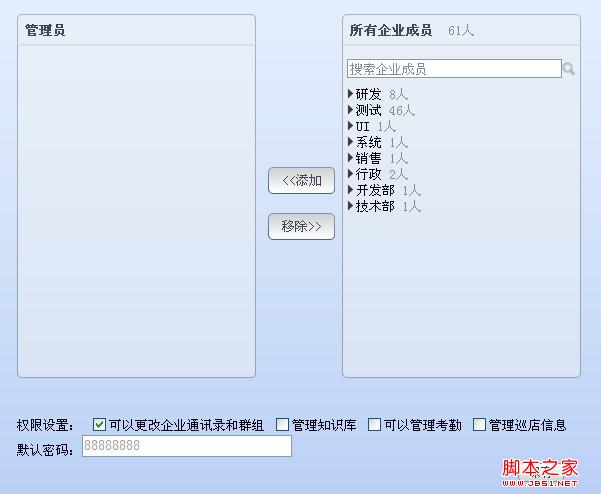Enable the 管理知识库 checkbox
The image size is (601, 494).
click(x=282, y=425)
